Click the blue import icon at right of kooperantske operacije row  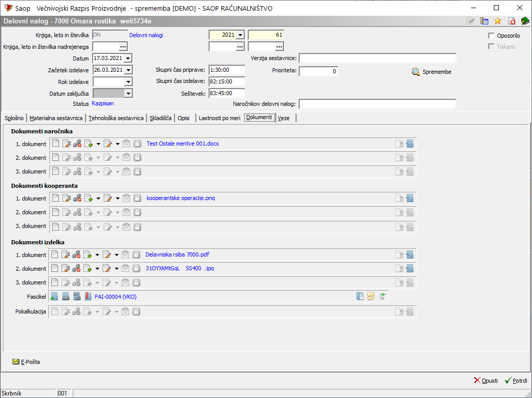[409, 198]
